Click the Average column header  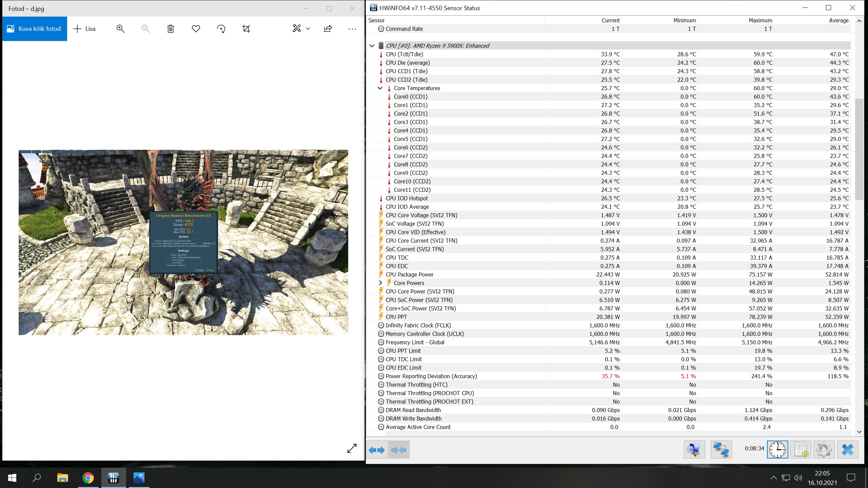(812, 20)
